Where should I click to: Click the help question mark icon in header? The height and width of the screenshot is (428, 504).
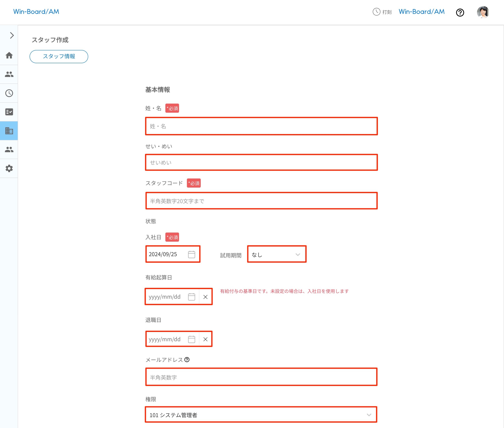(460, 12)
